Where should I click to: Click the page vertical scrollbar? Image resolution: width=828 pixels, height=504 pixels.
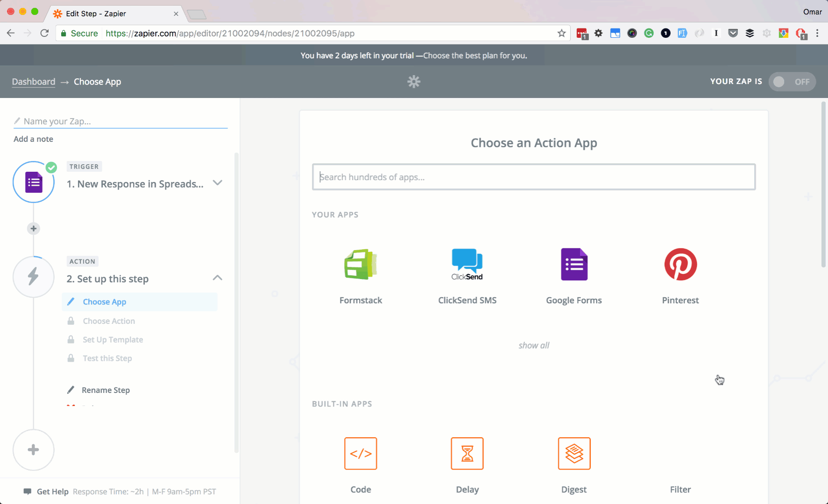(823, 185)
